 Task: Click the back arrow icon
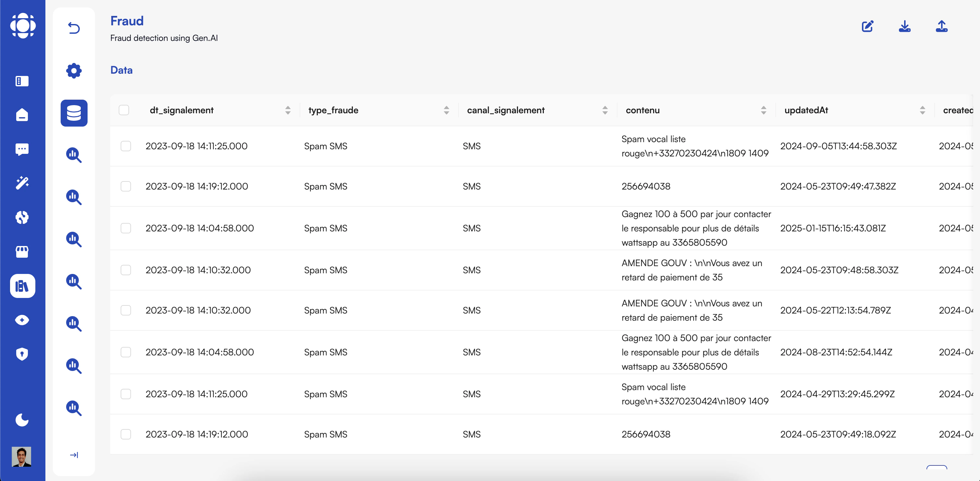tap(74, 28)
